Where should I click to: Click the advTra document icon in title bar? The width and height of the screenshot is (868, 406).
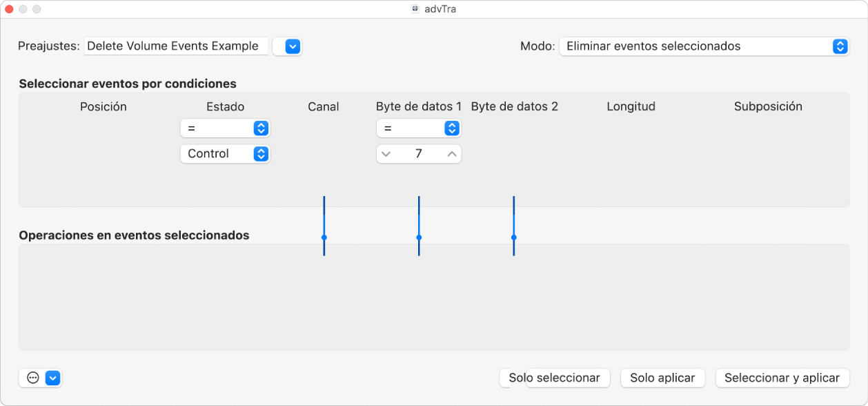pos(415,9)
